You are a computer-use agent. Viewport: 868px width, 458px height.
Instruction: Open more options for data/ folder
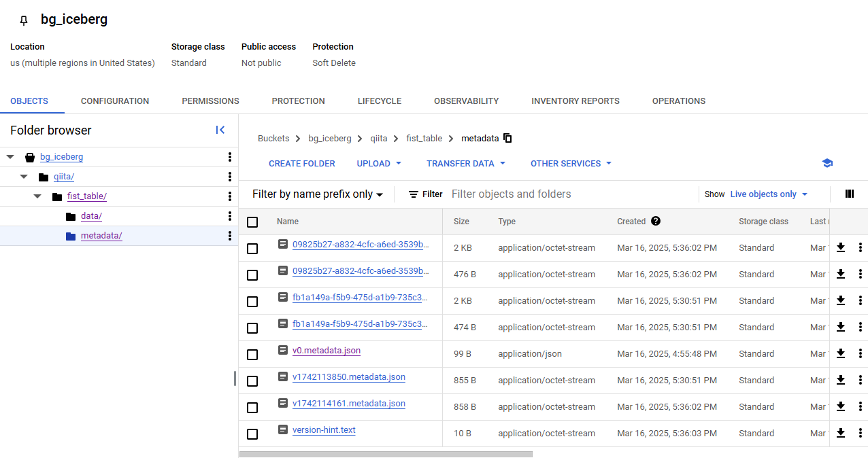coord(230,216)
